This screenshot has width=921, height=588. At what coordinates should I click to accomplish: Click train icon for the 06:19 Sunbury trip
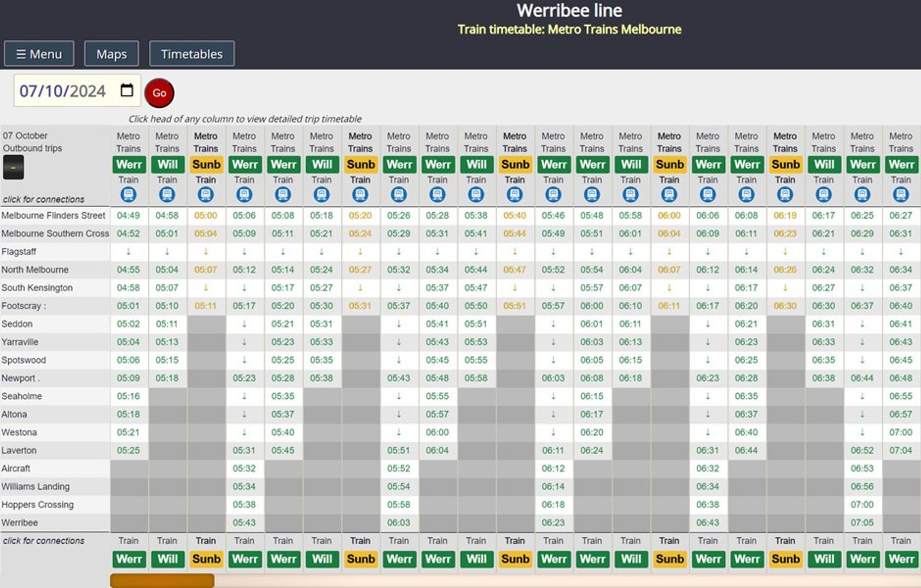click(785, 195)
